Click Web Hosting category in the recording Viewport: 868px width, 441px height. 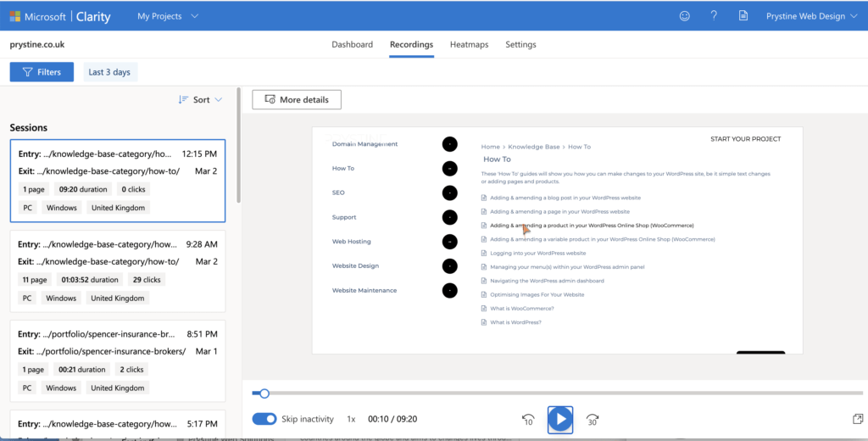[x=352, y=242]
